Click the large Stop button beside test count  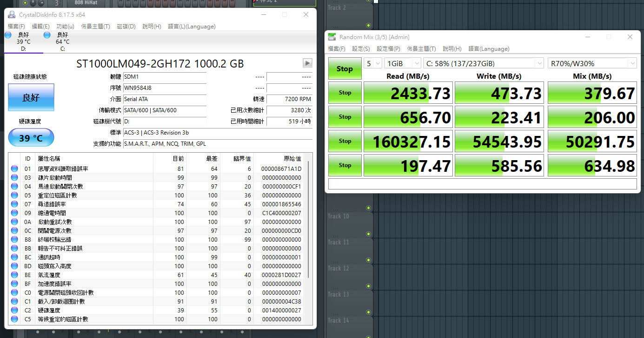point(345,69)
